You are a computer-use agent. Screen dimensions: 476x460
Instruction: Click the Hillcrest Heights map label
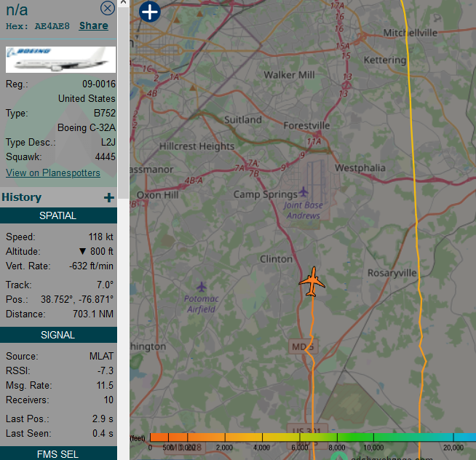(x=197, y=146)
